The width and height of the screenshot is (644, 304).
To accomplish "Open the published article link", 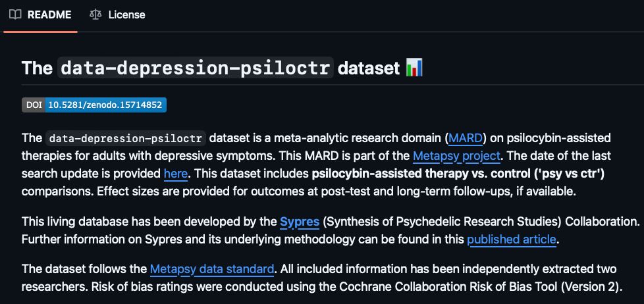I will coord(512,240).
